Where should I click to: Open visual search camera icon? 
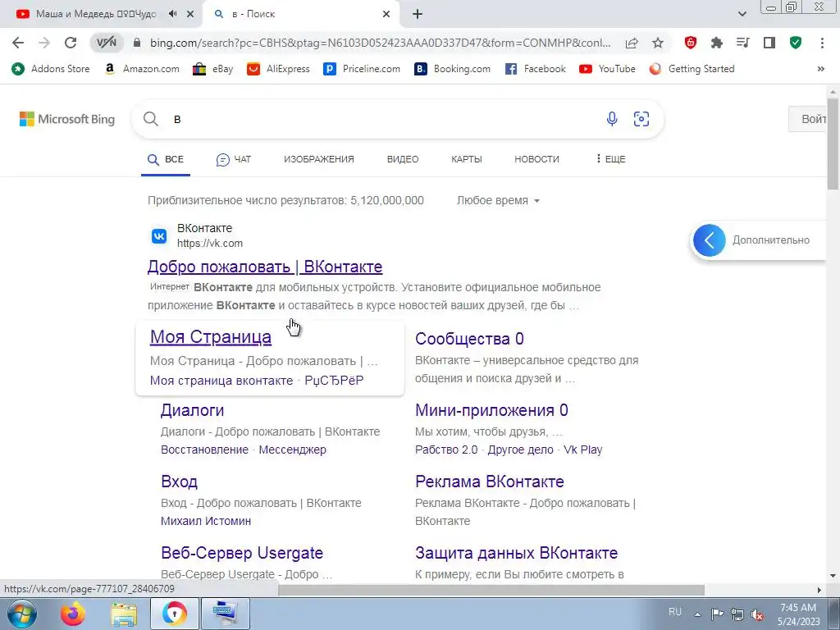click(x=641, y=119)
